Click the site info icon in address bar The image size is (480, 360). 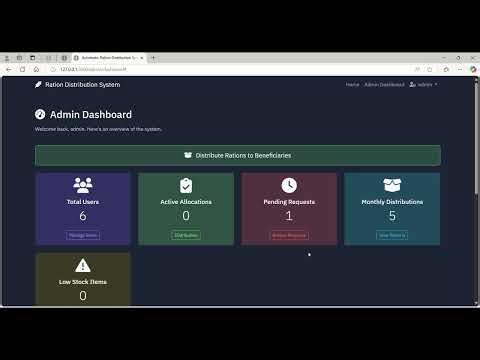point(53,69)
